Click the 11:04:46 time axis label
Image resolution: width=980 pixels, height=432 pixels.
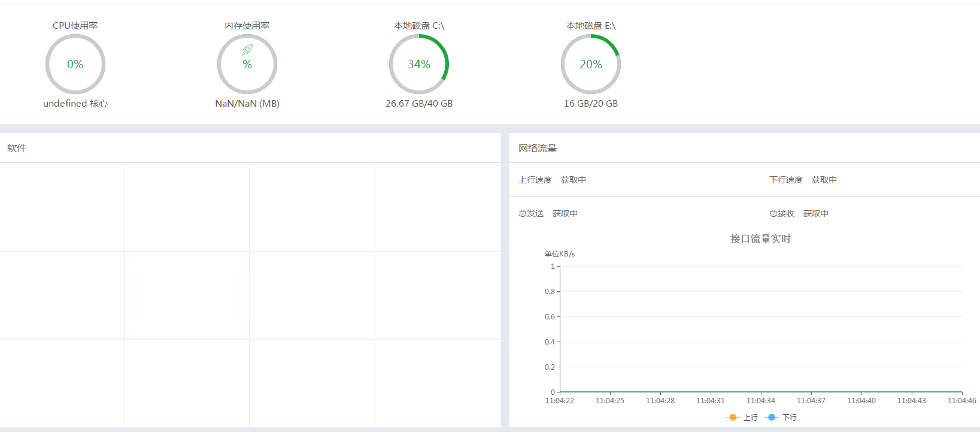[962, 401]
